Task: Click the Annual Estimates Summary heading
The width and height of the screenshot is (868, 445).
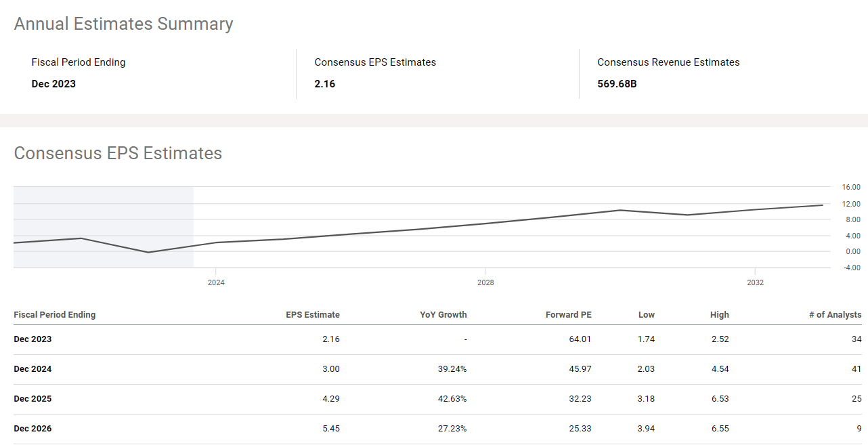Action: [x=123, y=23]
